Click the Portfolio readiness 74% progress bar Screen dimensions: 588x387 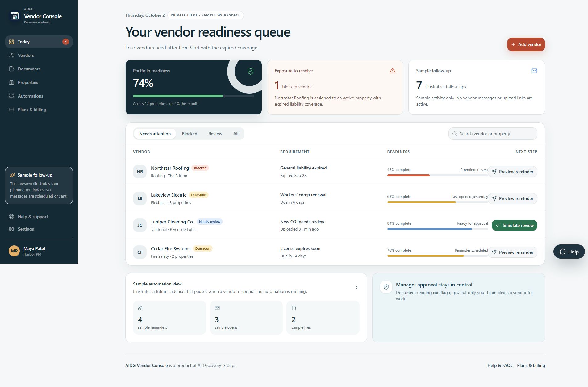(x=194, y=96)
